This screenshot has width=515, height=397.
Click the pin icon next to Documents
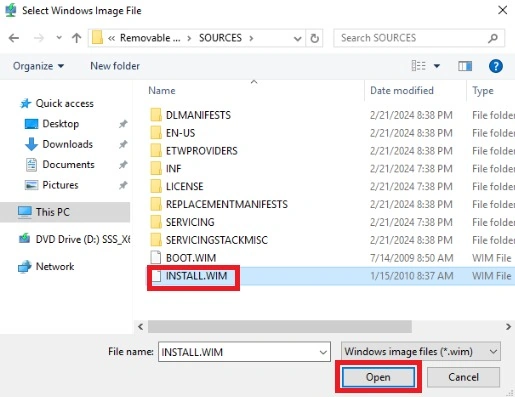[123, 165]
